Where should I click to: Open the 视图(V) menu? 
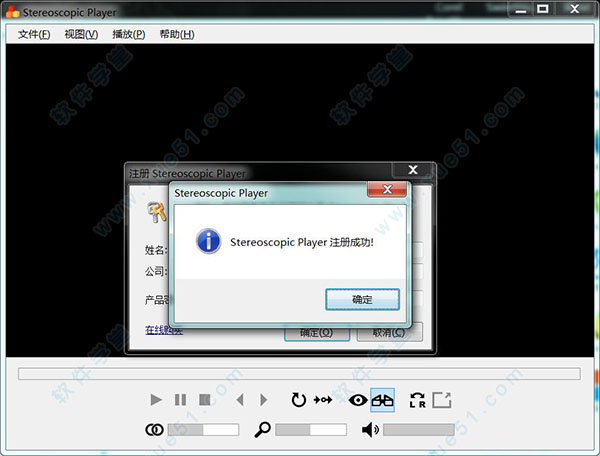(81, 34)
